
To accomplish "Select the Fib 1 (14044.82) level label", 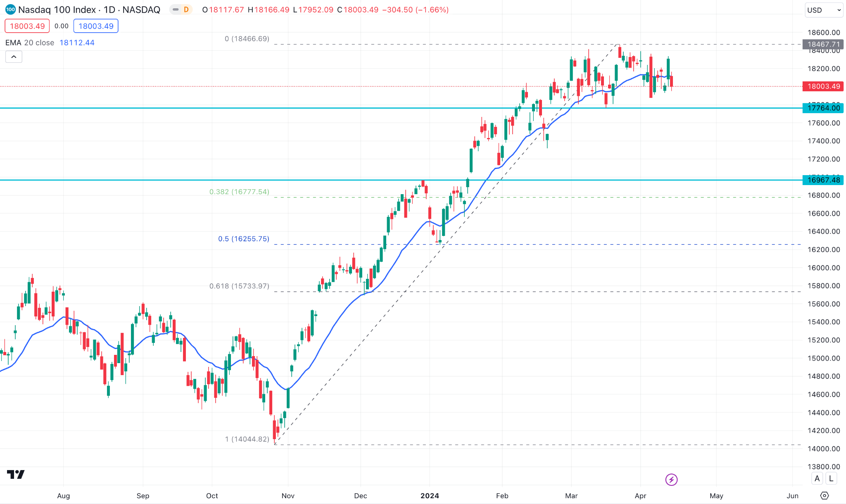I will point(247,439).
